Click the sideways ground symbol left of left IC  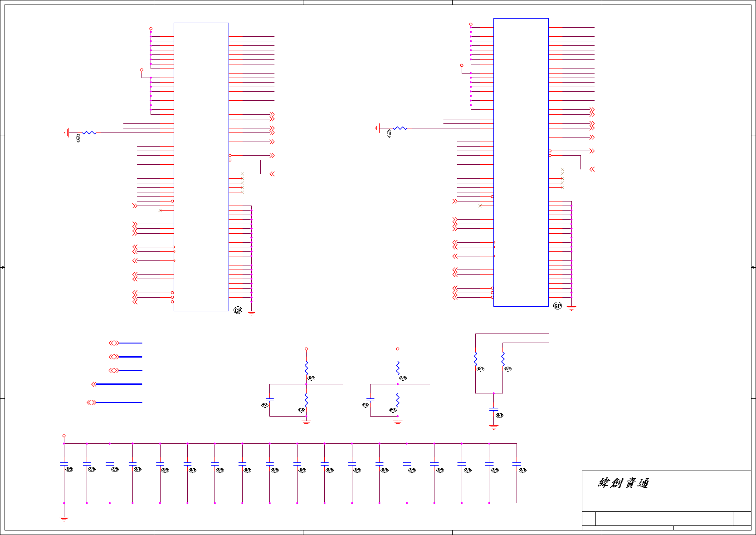67,133
